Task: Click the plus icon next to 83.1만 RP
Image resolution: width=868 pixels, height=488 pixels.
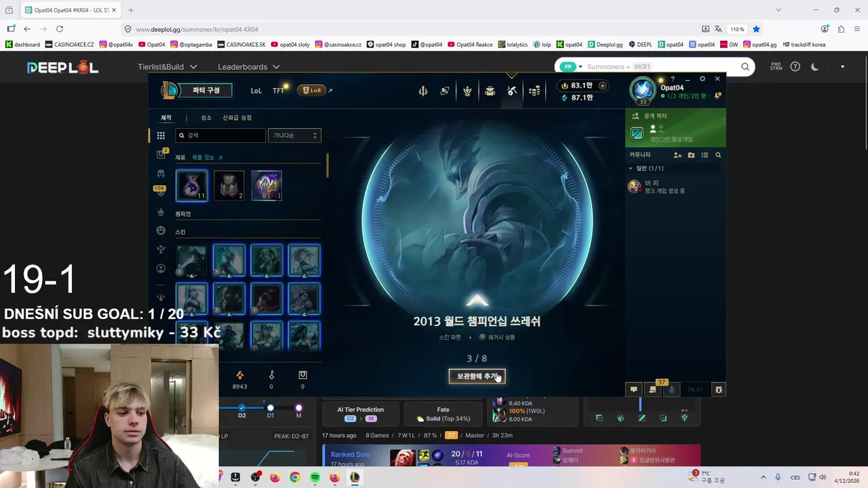Action: 602,86
